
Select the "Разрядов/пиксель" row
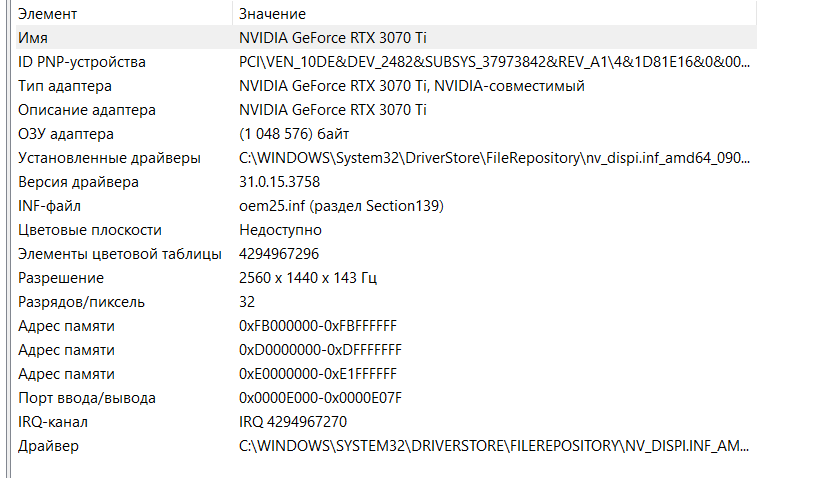82,302
